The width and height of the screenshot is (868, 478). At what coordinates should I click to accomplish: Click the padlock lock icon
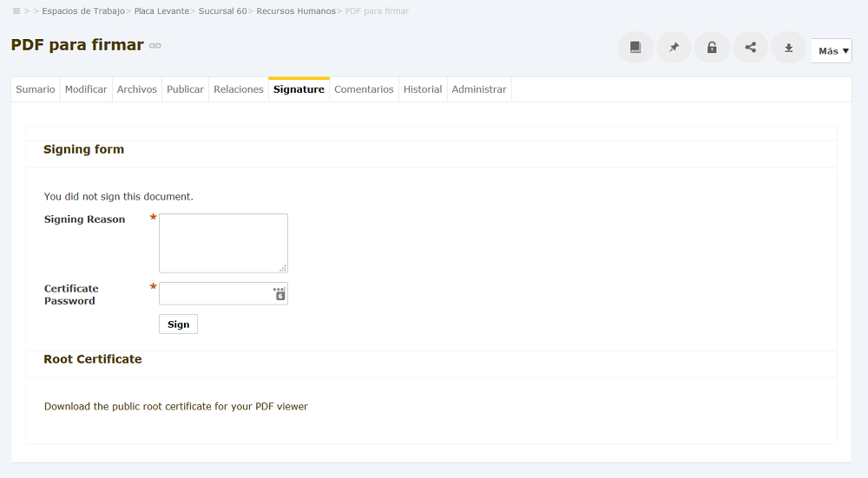[712, 48]
